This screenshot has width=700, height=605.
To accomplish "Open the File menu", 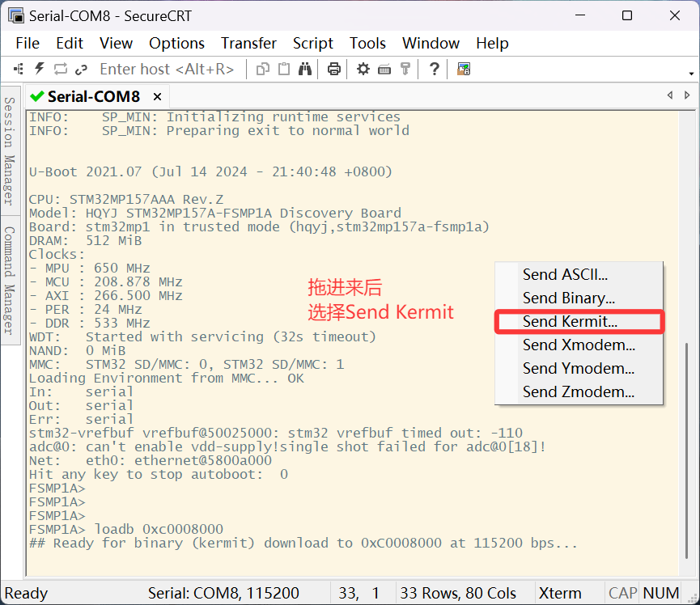I will click(28, 44).
